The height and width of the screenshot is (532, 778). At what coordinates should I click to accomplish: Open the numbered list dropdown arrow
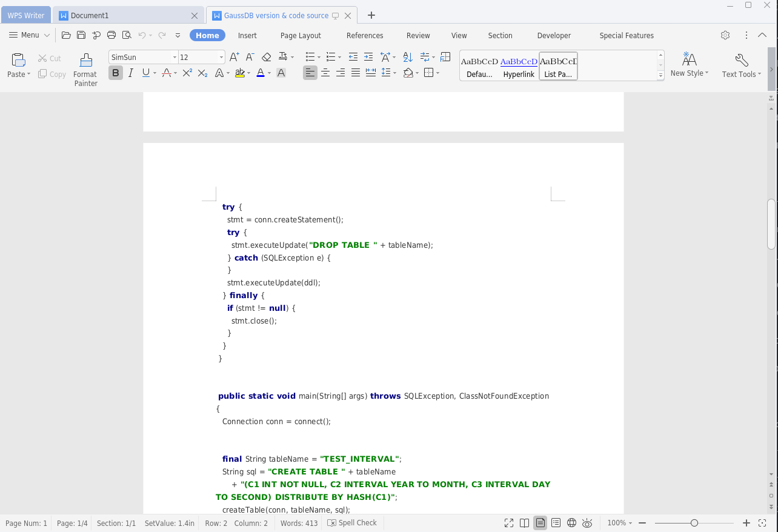click(339, 57)
